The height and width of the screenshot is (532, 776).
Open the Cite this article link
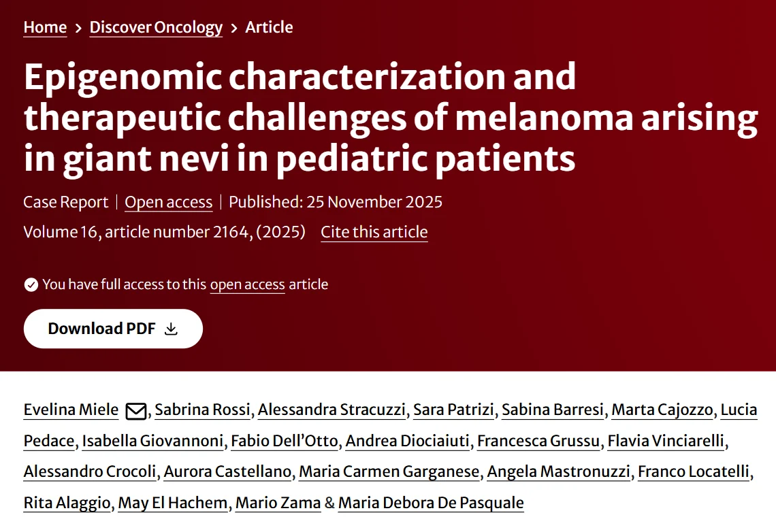pyautogui.click(x=374, y=232)
